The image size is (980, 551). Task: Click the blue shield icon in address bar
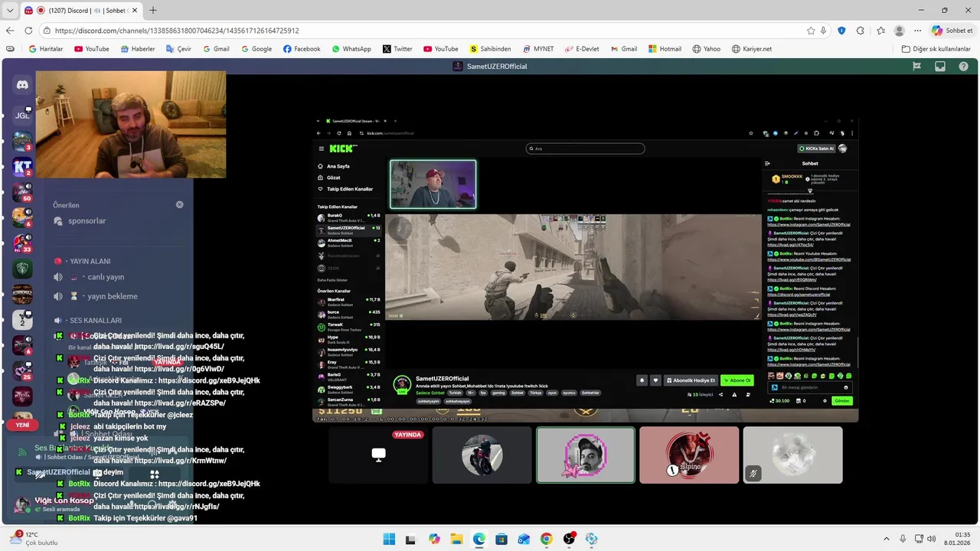(841, 31)
